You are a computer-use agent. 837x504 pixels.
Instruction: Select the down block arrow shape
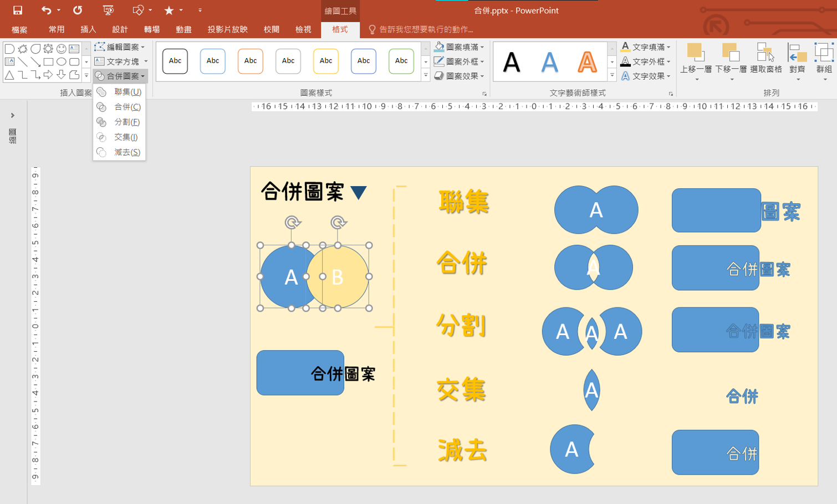click(x=61, y=74)
